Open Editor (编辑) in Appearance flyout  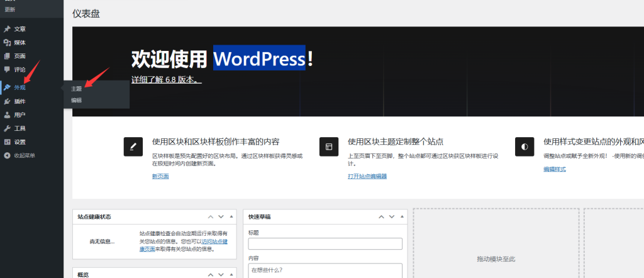pos(76,100)
